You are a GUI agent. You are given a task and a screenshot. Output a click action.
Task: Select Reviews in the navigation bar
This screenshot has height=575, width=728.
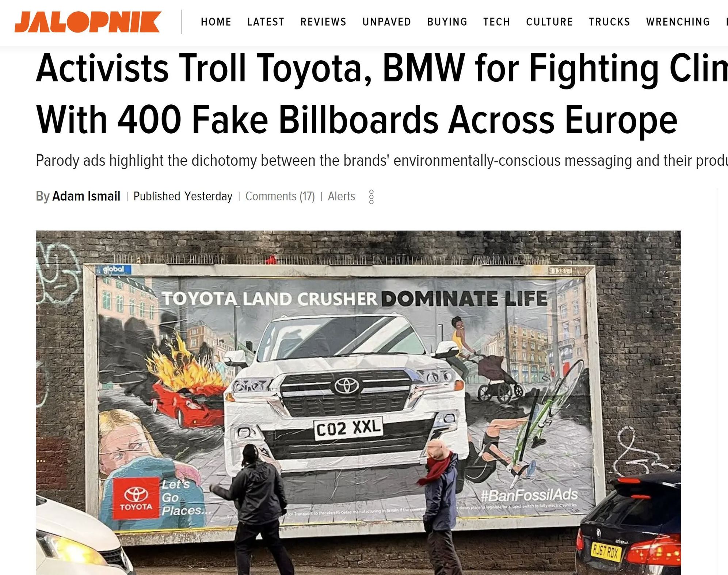pos(323,22)
